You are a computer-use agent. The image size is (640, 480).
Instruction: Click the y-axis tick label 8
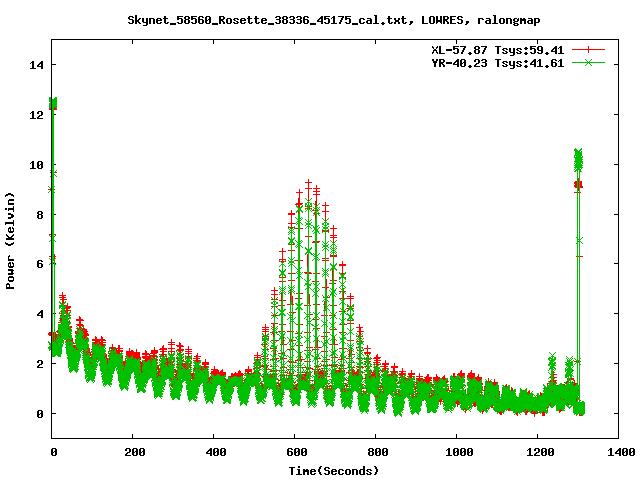40,215
